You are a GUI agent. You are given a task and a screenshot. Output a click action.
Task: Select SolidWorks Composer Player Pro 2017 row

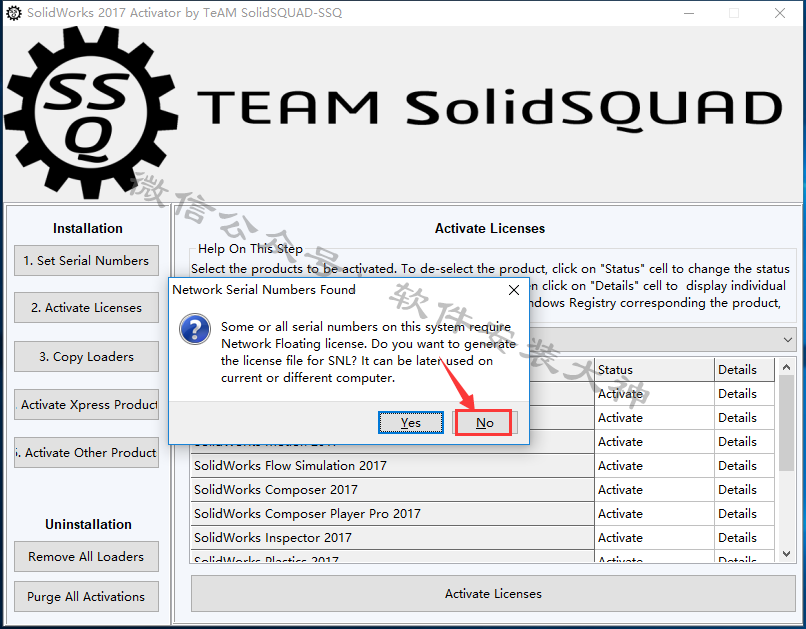click(x=393, y=513)
